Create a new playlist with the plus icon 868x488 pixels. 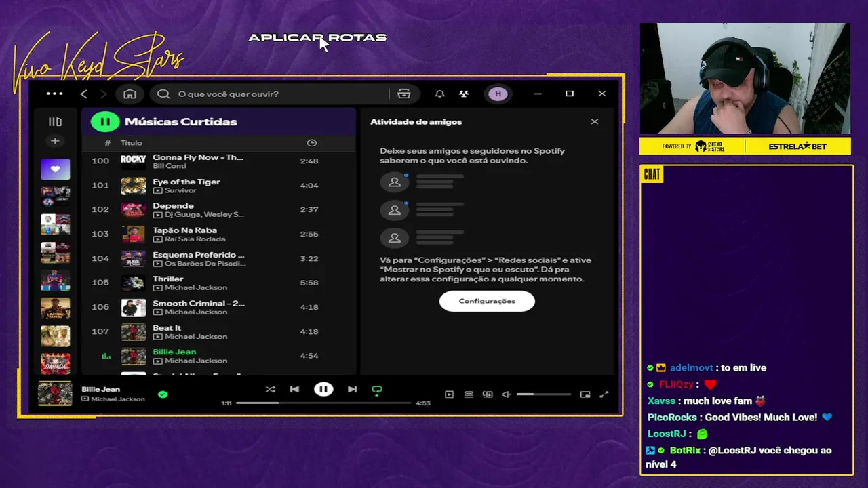click(x=56, y=141)
